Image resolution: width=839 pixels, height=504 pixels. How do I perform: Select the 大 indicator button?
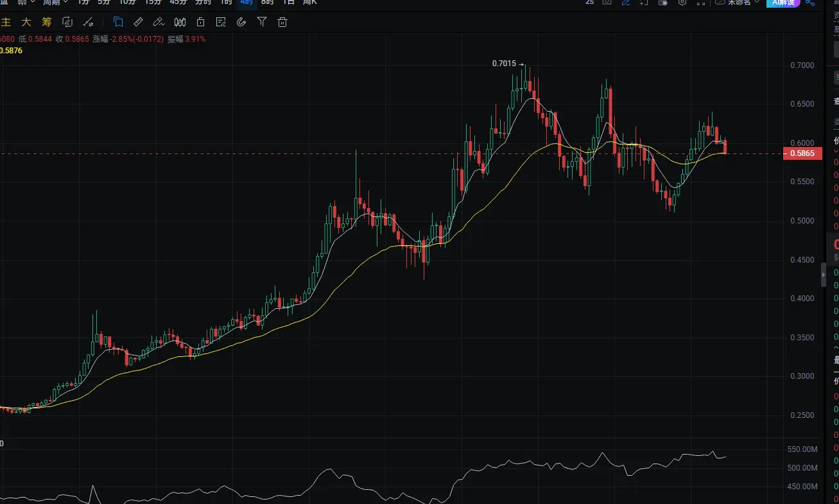click(26, 22)
